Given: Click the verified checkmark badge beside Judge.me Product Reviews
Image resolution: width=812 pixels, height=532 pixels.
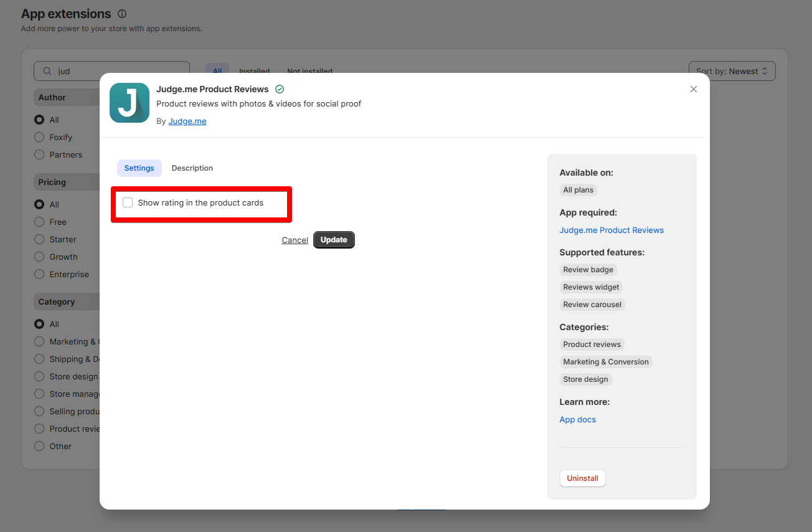Looking at the screenshot, I should 280,89.
